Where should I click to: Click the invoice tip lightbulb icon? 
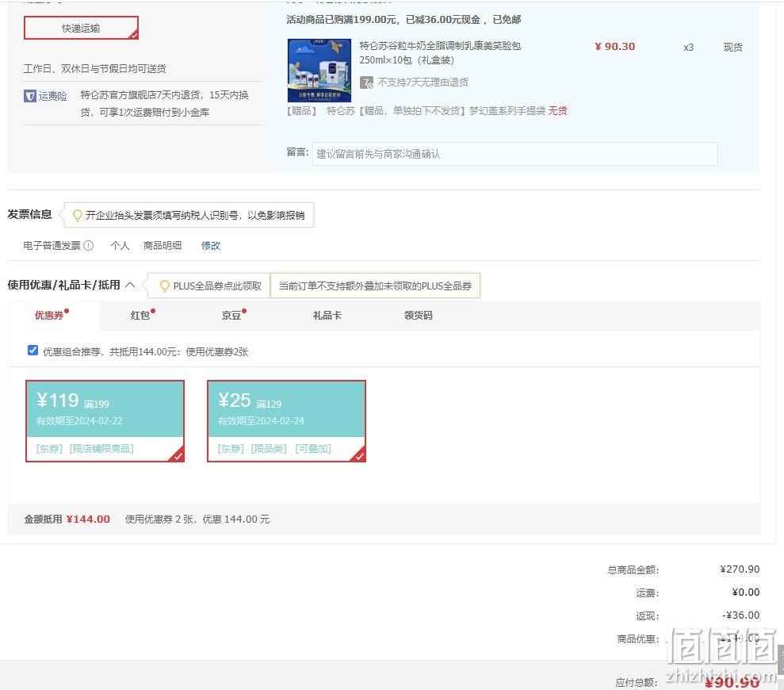(78, 215)
